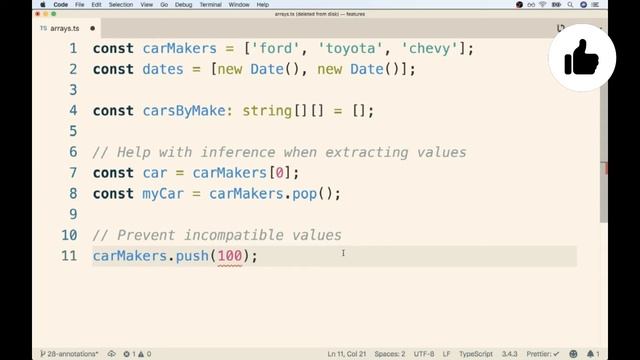Click carsByMake on line 4

[184, 111]
